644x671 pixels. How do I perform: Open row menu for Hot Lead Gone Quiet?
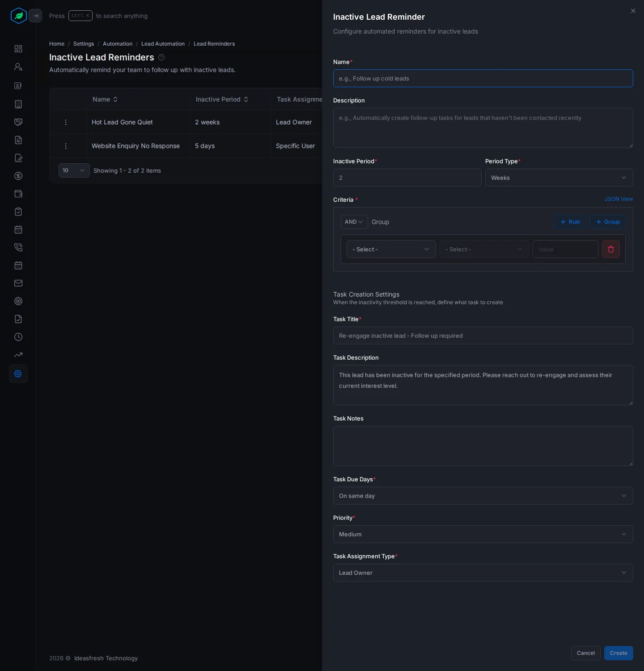coord(66,122)
